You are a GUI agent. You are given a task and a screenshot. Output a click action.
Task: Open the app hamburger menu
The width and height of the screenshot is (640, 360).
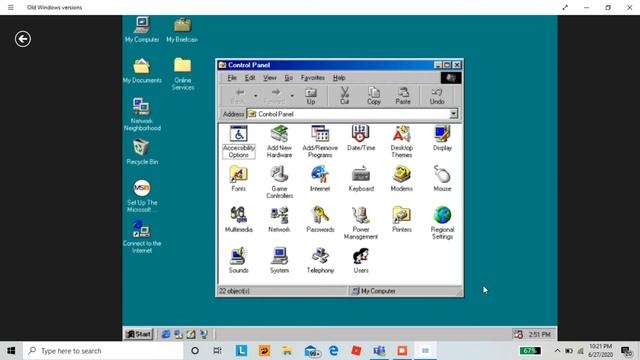[11, 7]
